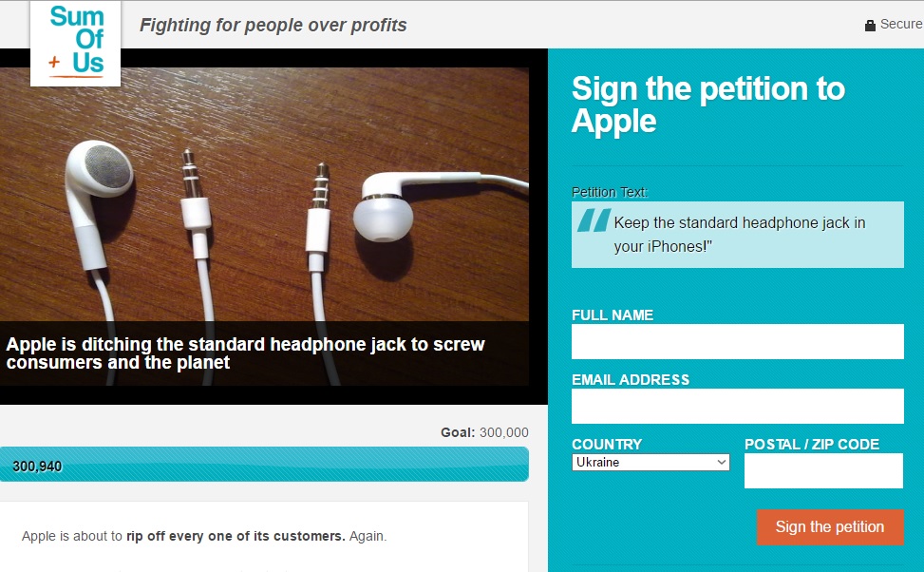Focus the Postal / Zip Code field
924x572 pixels.
[x=823, y=470]
